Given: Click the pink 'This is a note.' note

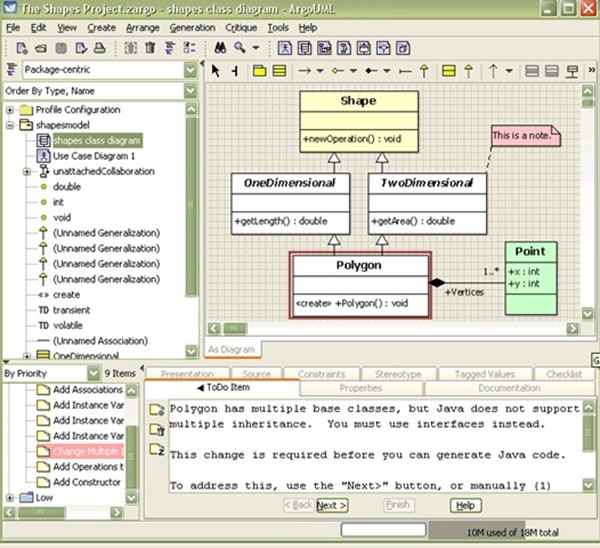Looking at the screenshot, I should 525,136.
